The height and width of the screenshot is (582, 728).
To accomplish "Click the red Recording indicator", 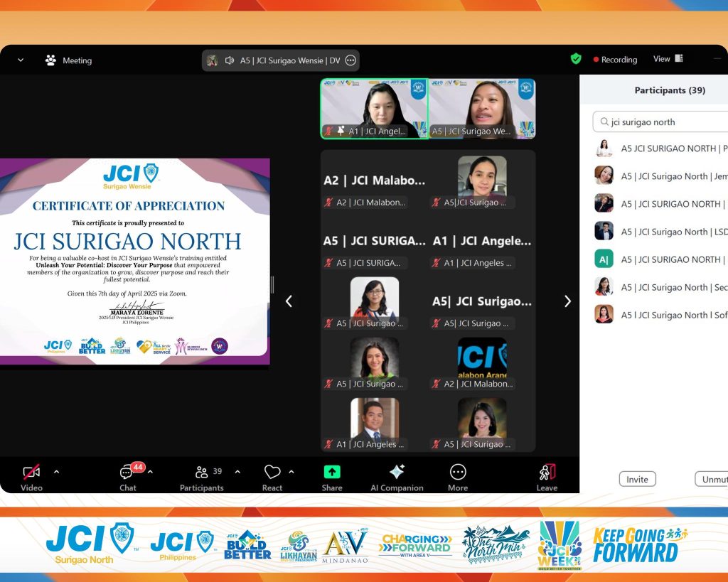I will tap(615, 60).
